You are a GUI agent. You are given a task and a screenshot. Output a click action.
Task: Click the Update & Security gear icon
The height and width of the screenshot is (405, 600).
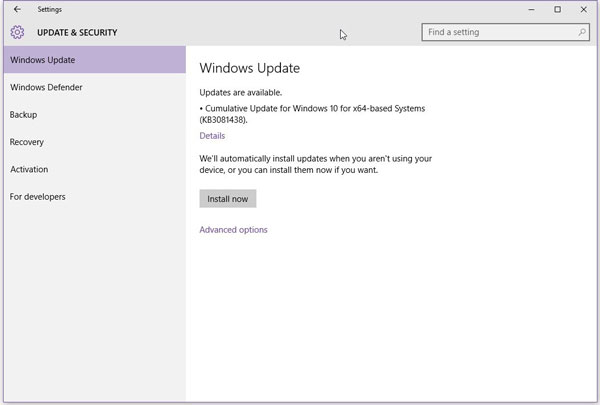click(17, 32)
